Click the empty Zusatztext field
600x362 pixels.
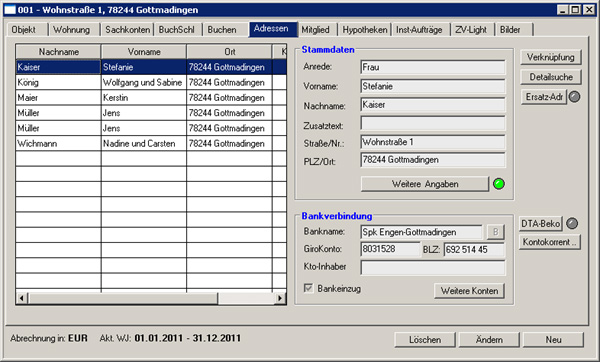pyautogui.click(x=433, y=124)
